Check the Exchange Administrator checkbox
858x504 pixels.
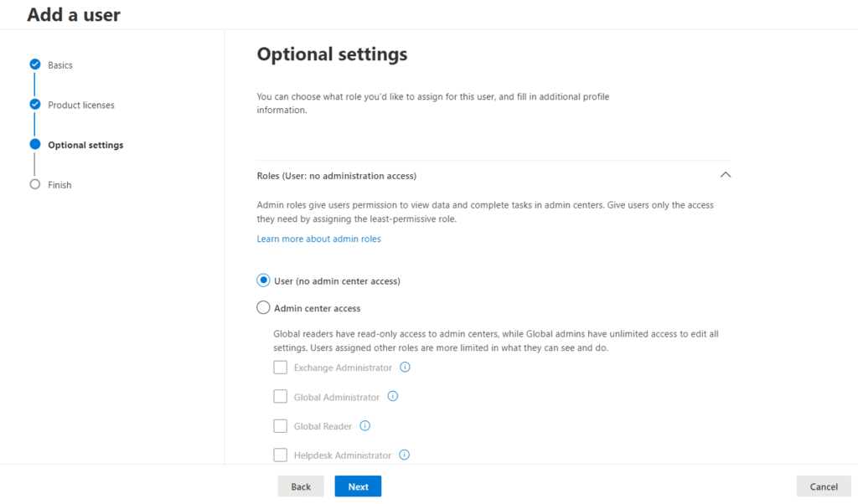(281, 368)
